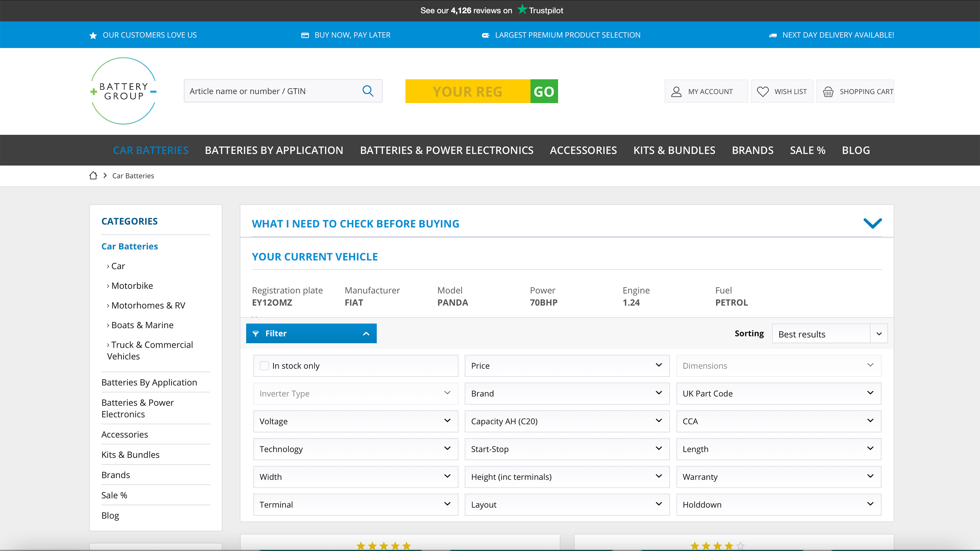Click the Boats & Marine category link

coord(142,325)
